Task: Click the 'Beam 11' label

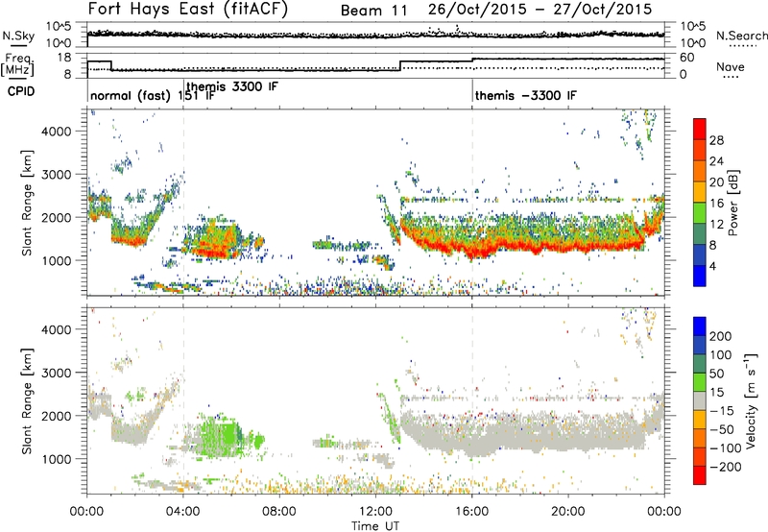Action: point(373,11)
